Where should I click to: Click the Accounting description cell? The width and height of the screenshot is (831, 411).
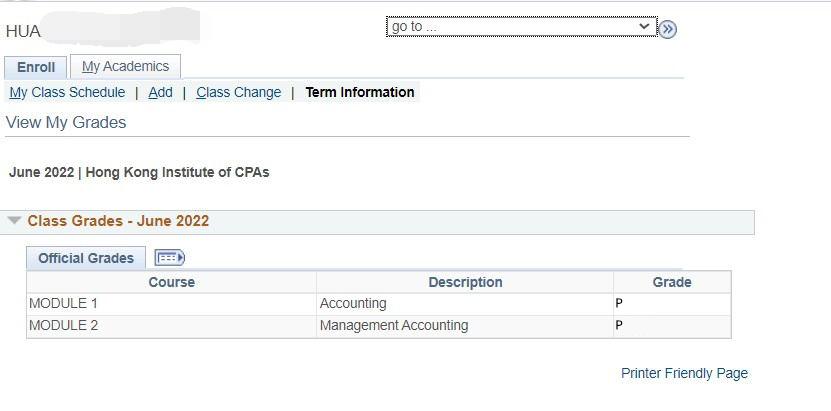[x=353, y=303]
